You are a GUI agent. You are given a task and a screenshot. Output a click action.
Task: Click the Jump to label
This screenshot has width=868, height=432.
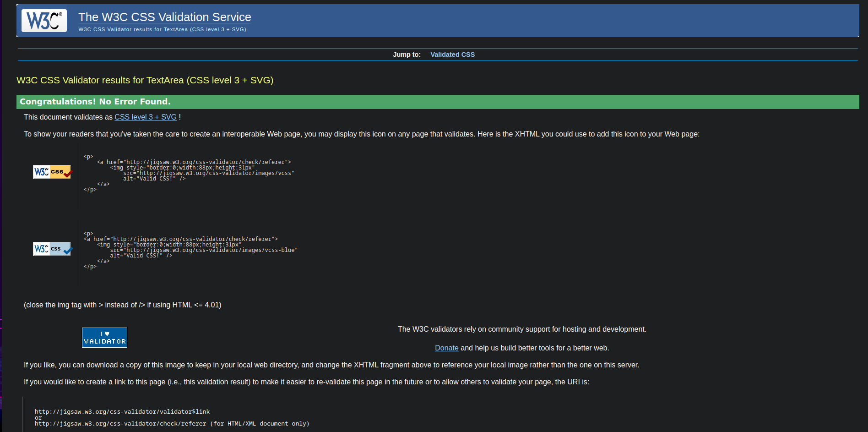[407, 55]
